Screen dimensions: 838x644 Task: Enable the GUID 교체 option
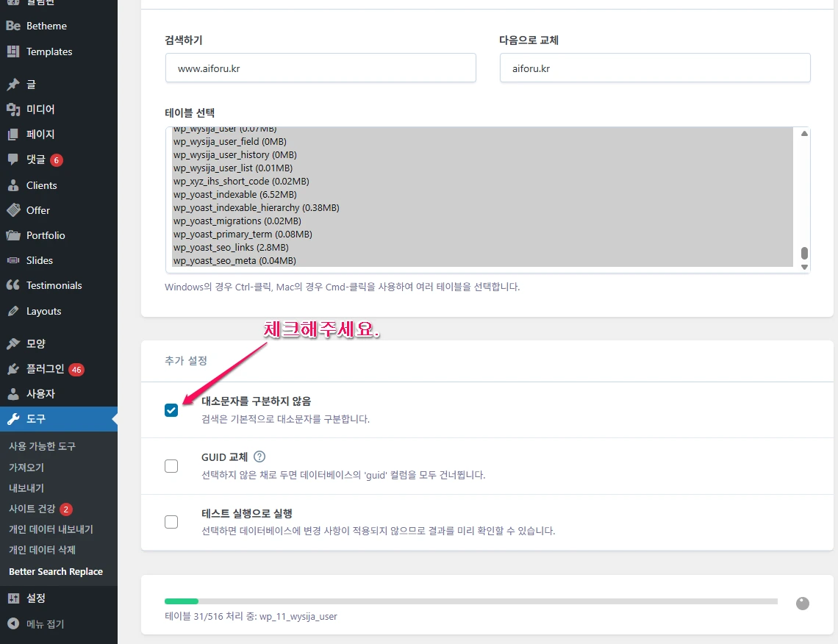pos(171,465)
